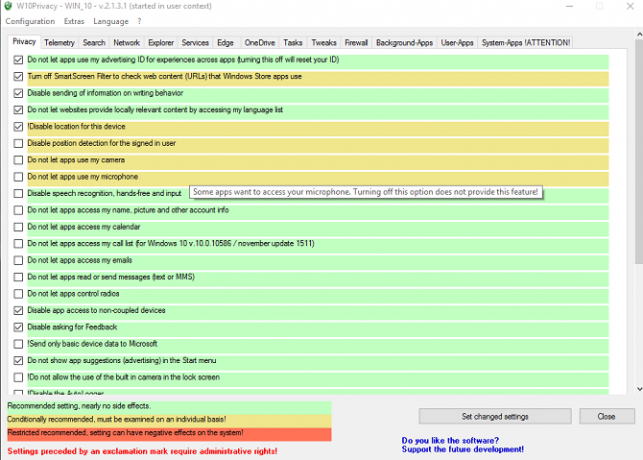Screen dimensions: 643x460
Task: Click the scrollbar down arrow
Action: (x=639, y=389)
